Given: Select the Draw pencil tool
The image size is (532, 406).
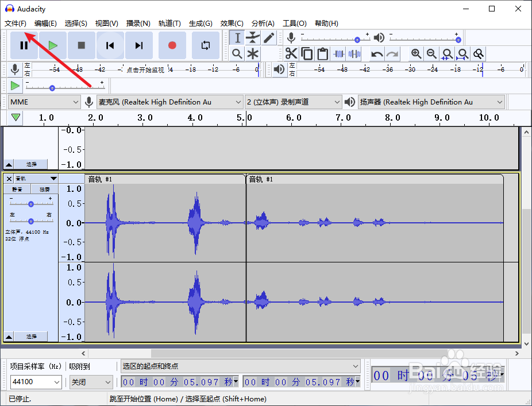Looking at the screenshot, I should 269,38.
